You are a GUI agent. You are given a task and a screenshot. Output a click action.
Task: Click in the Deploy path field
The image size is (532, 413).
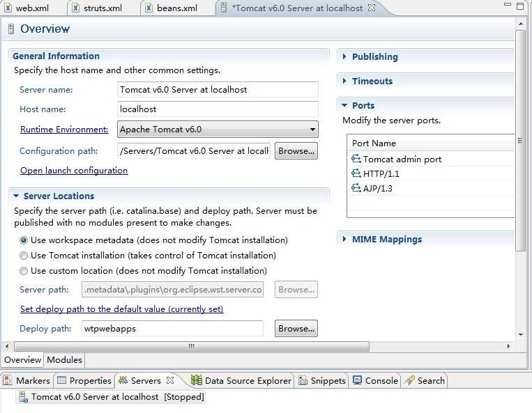point(172,329)
